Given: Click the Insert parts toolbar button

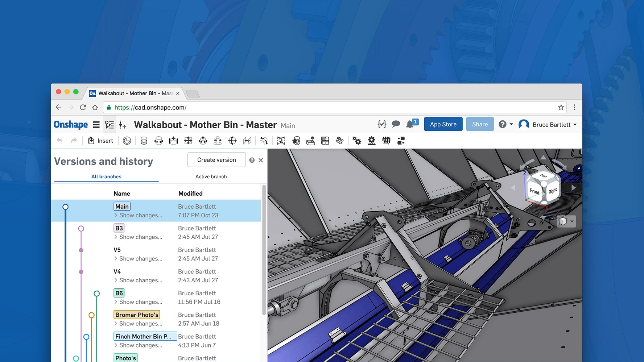Looking at the screenshot, I should [100, 141].
